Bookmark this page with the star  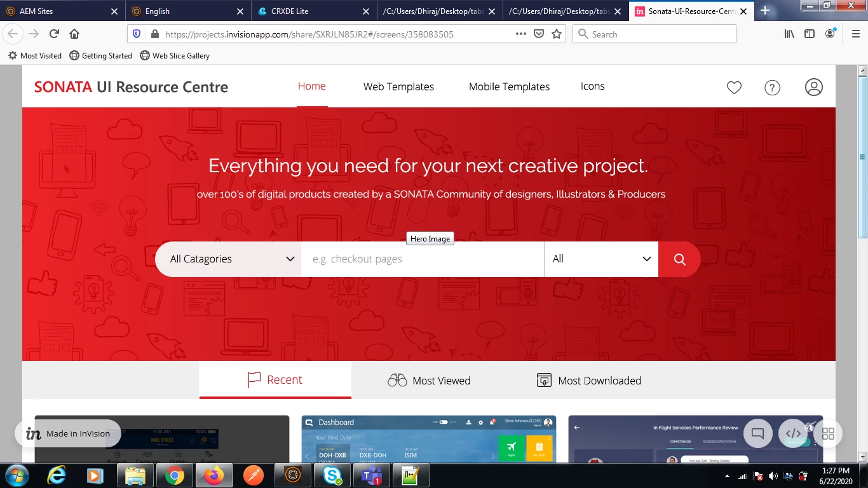pos(557,34)
